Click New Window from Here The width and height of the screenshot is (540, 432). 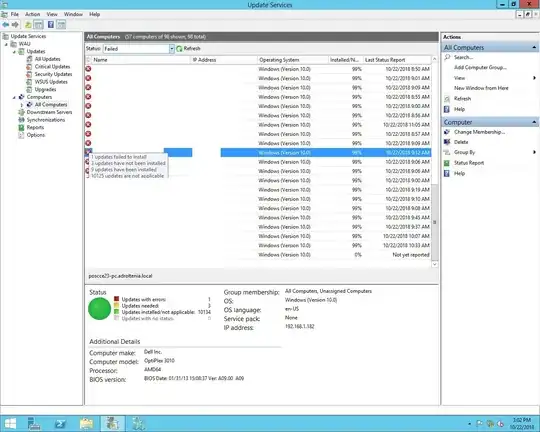point(481,88)
